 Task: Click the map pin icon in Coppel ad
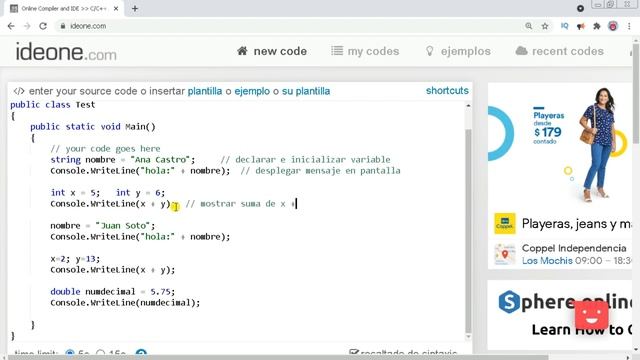pyautogui.click(x=504, y=254)
